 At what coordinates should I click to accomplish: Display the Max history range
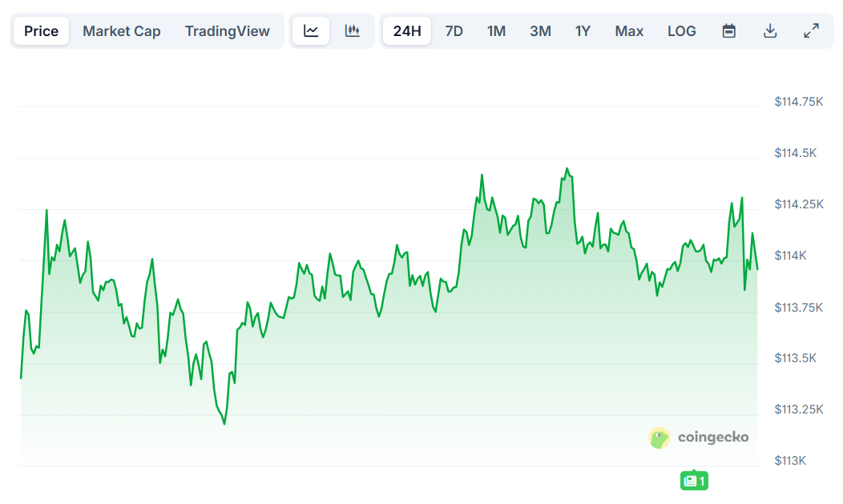(x=629, y=30)
